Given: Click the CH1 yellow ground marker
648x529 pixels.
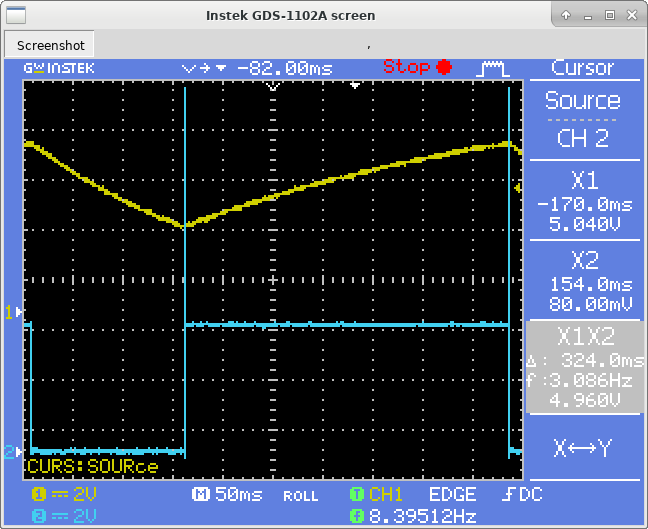Looking at the screenshot, I should point(13,312).
